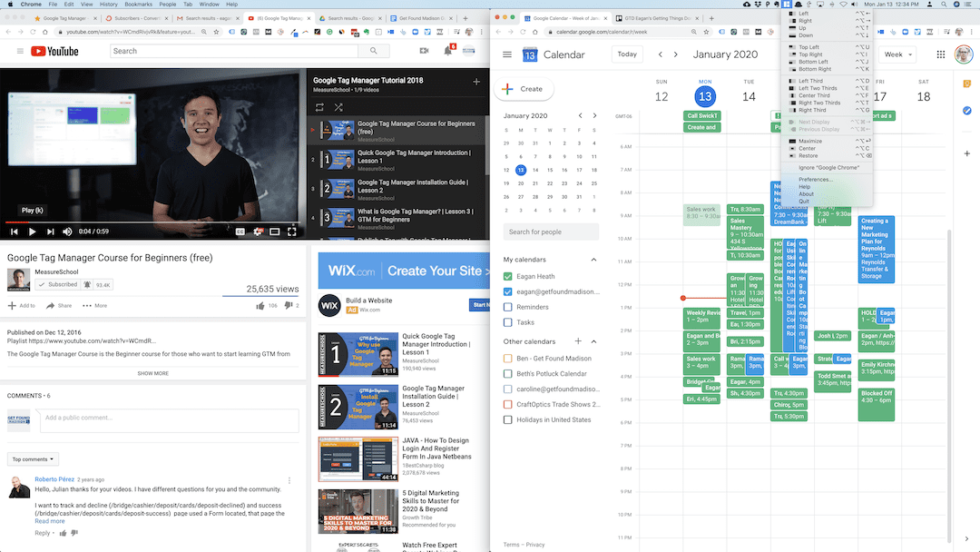Open Google Keep in Calendar side panel

[967, 84]
